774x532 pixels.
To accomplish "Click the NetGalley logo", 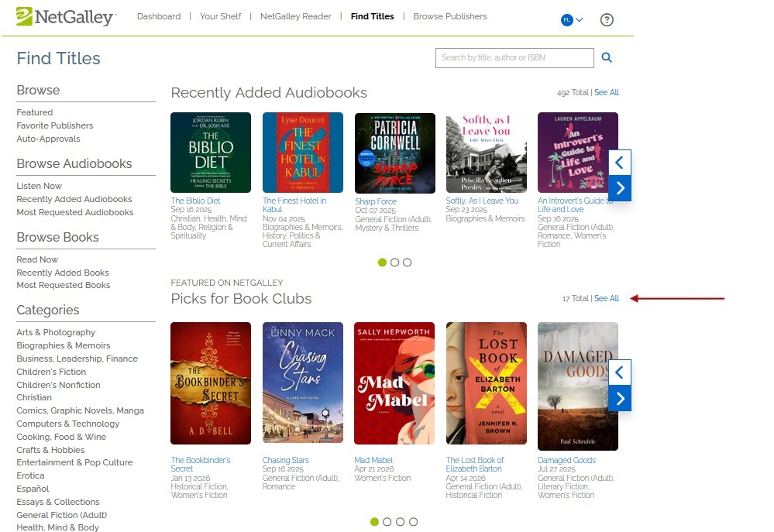I will [66, 17].
